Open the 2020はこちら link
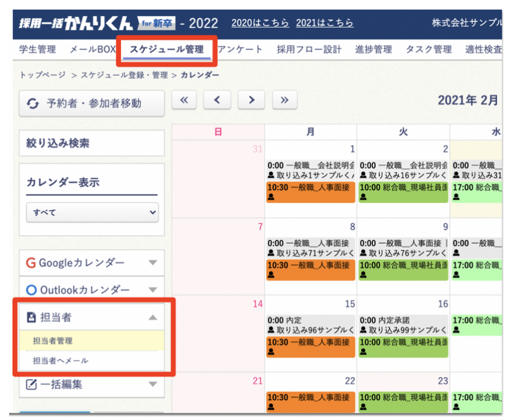Screen dimensions: 514x420 [x=260, y=23]
